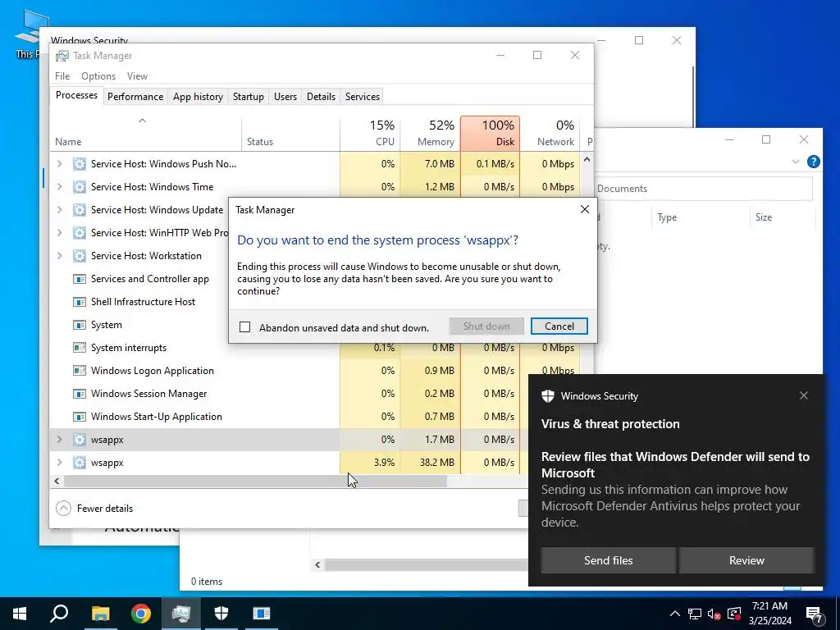
Task: Click Review in Windows Security notification
Action: (x=746, y=560)
